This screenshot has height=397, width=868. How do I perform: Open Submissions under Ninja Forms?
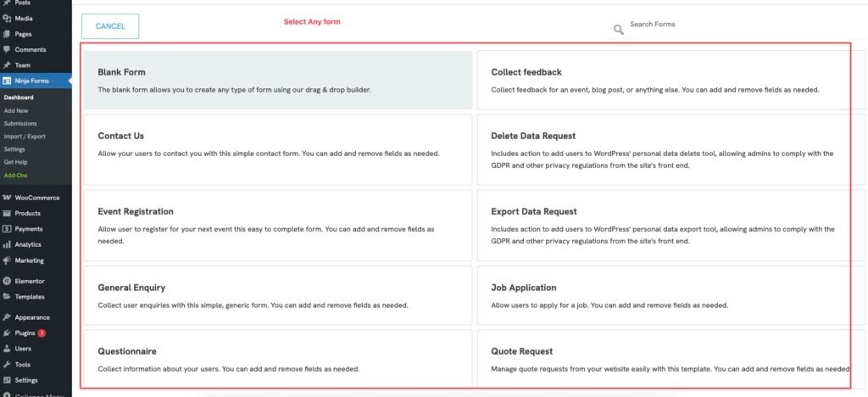click(x=20, y=124)
